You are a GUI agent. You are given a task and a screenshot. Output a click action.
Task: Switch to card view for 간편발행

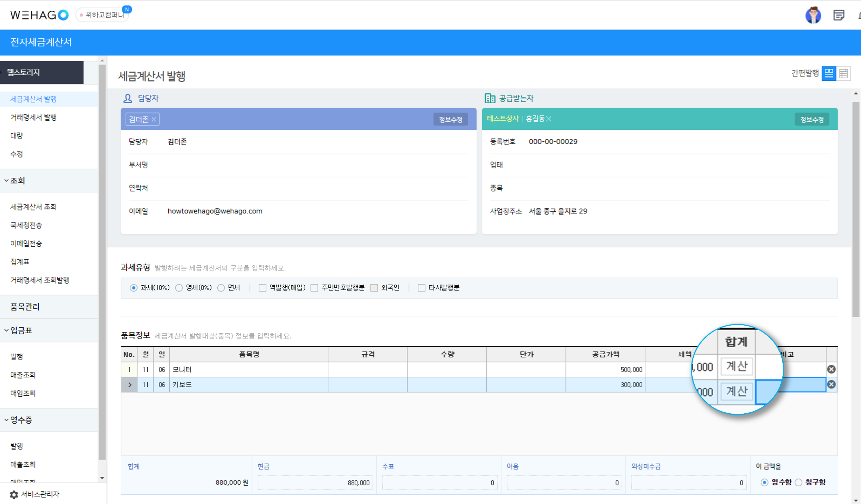[x=829, y=73]
